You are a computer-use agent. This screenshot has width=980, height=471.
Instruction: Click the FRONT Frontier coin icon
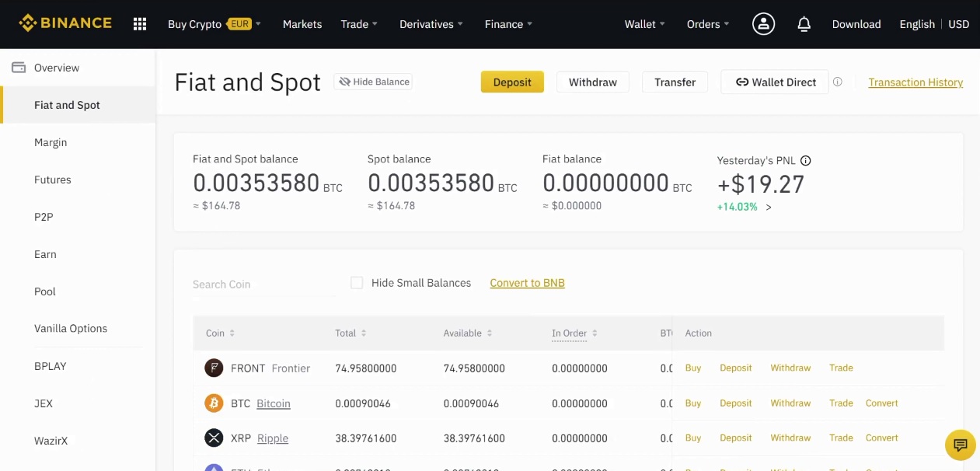coord(214,368)
